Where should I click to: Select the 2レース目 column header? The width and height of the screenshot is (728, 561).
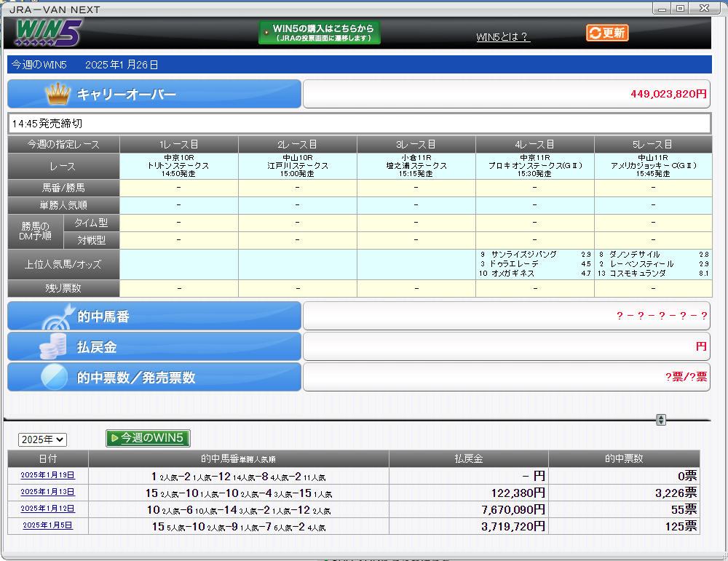(x=298, y=144)
